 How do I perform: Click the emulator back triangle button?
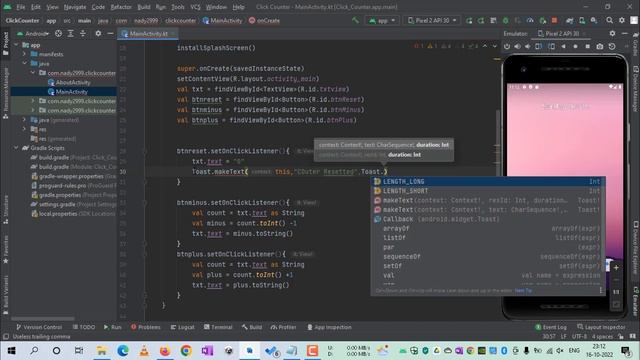pyautogui.click(x=563, y=47)
